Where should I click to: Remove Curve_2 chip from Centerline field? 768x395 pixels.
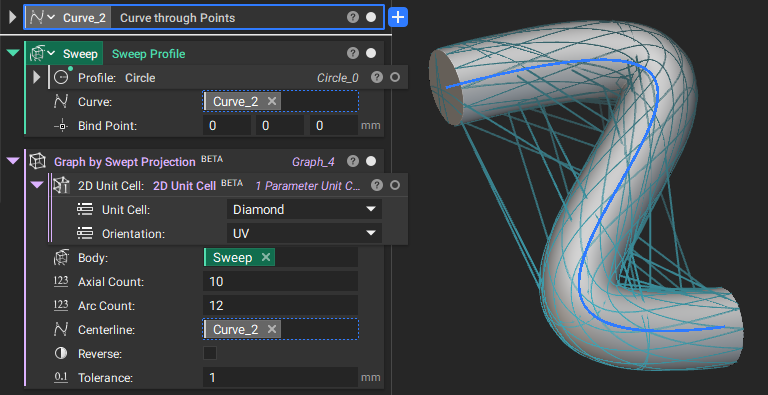coord(272,329)
